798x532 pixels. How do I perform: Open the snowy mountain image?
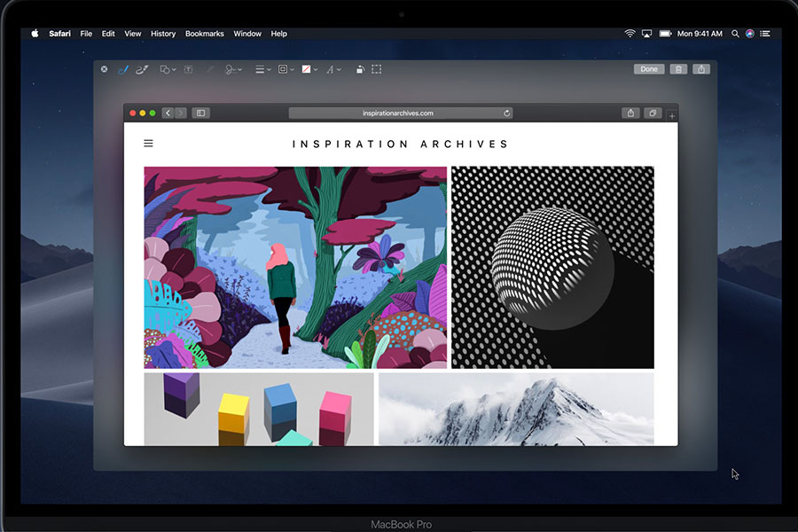click(x=516, y=410)
